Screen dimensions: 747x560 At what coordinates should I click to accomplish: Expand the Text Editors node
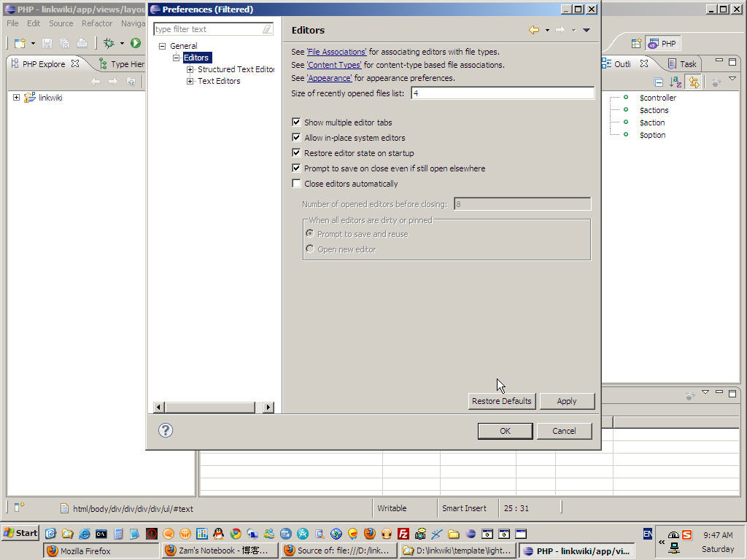190,82
